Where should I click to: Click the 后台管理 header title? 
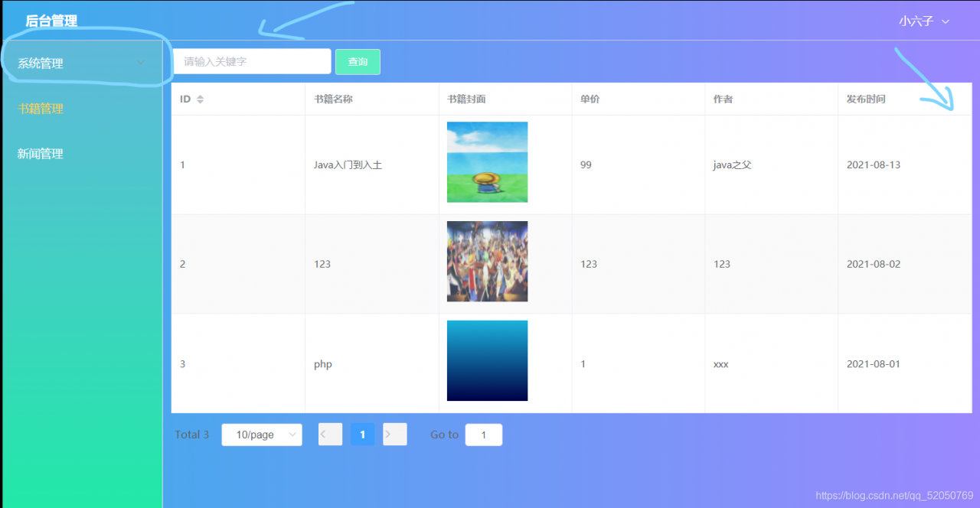[x=50, y=21]
